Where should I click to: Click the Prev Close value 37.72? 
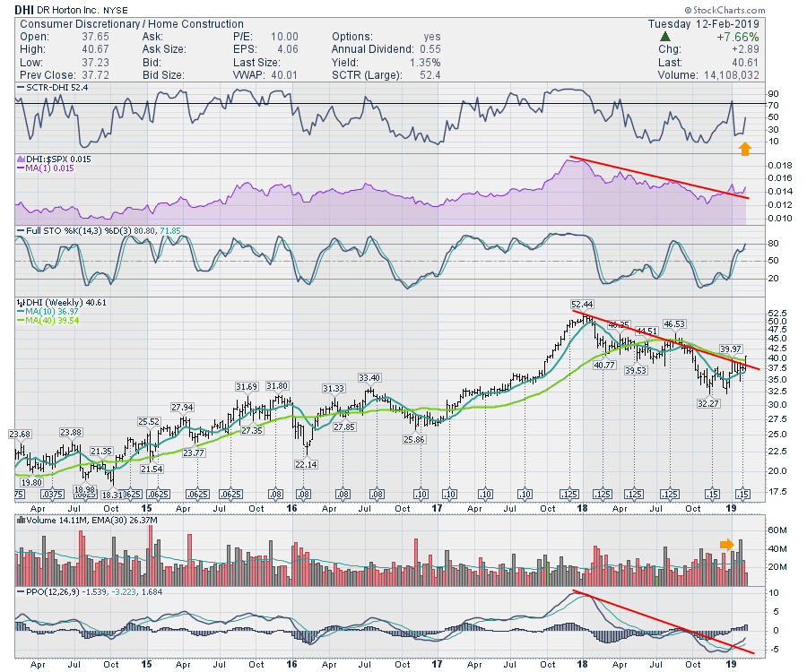click(95, 75)
